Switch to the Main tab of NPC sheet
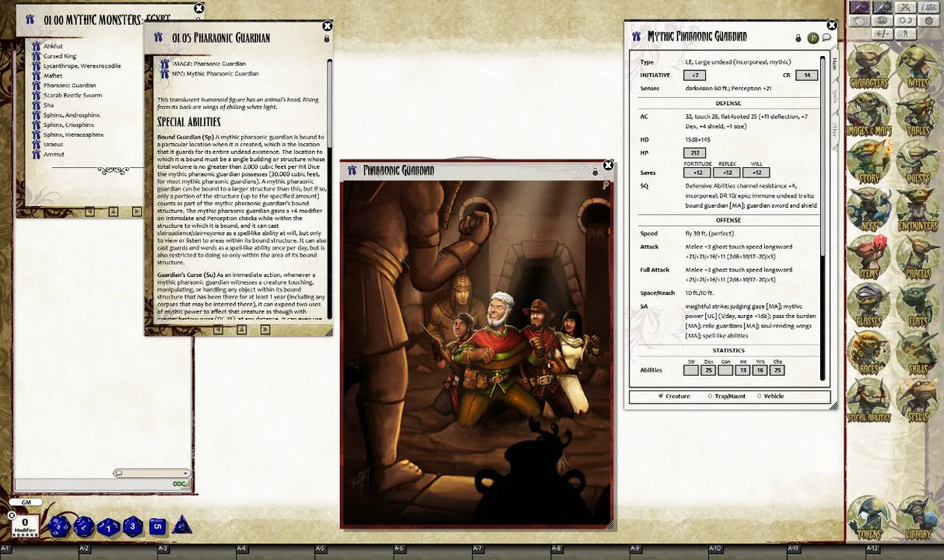The width and height of the screenshot is (944, 560). point(834,63)
